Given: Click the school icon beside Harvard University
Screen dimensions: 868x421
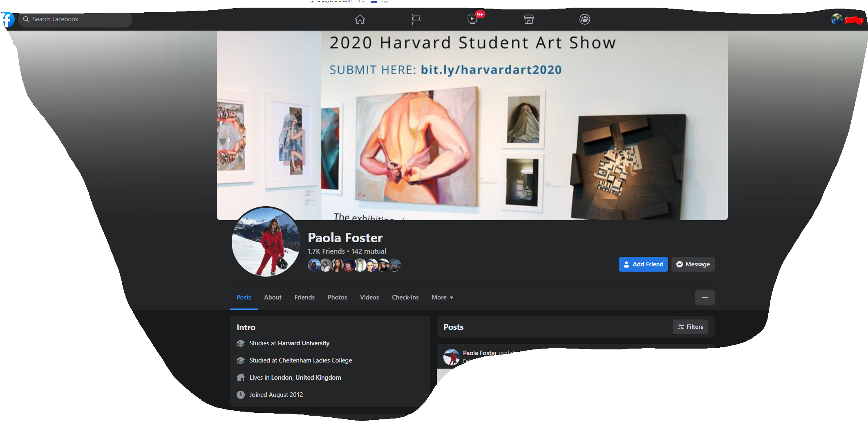Looking at the screenshot, I should [241, 343].
